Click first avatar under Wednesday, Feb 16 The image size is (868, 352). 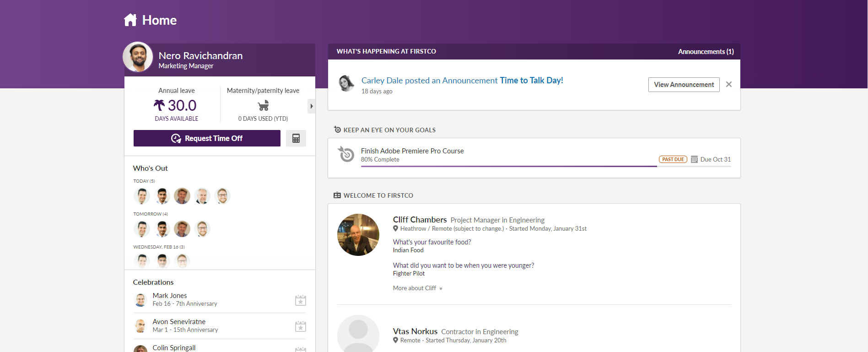coord(142,261)
